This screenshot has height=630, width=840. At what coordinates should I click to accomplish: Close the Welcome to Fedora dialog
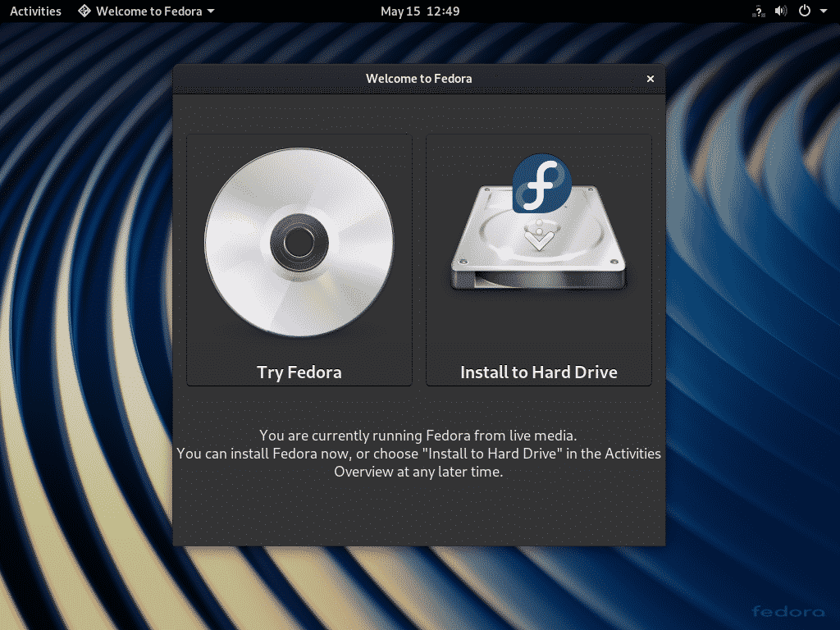point(651,79)
